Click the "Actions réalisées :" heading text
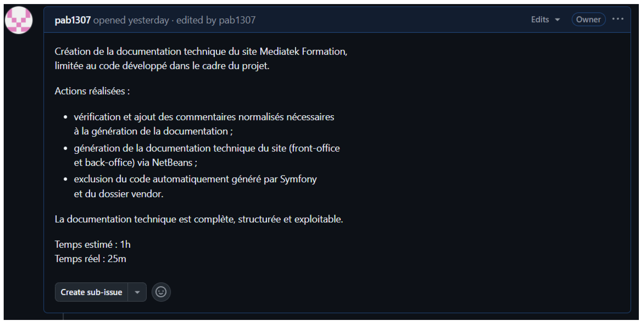Image resolution: width=644 pixels, height=324 pixels. click(92, 91)
